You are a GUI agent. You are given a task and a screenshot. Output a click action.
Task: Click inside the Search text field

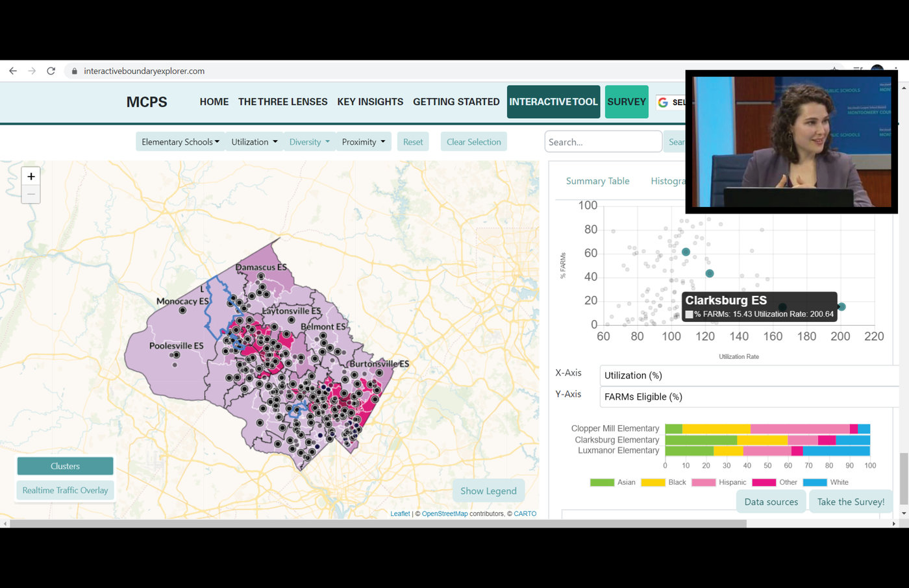click(x=603, y=141)
